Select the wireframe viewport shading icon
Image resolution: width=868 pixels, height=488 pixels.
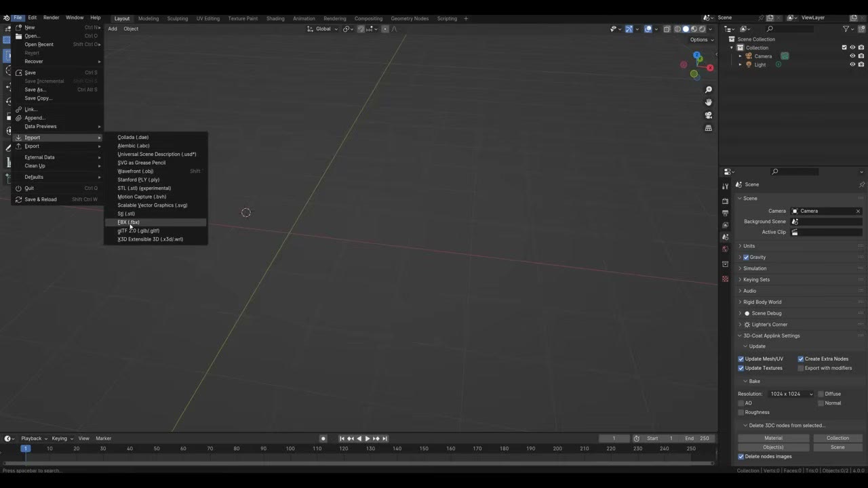pos(677,29)
